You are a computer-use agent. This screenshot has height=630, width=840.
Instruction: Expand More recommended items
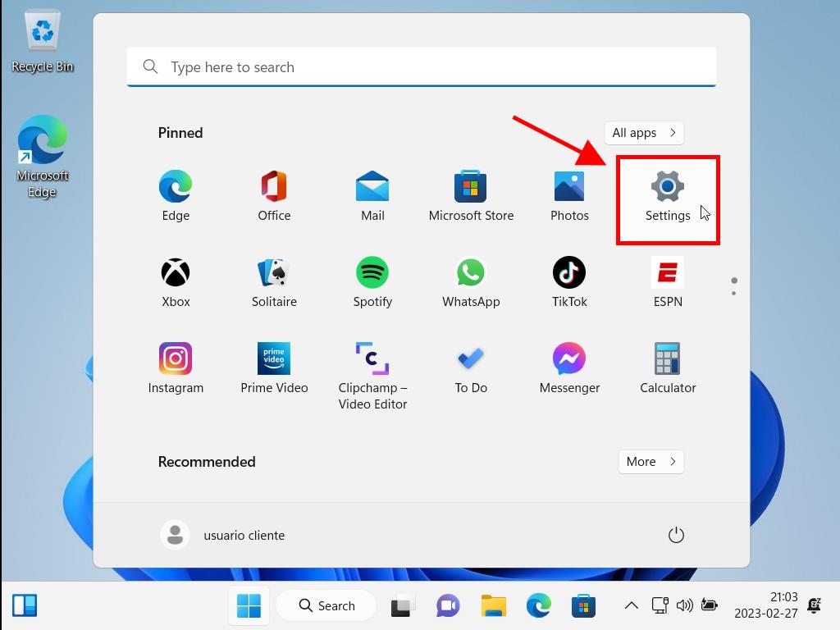coord(651,462)
